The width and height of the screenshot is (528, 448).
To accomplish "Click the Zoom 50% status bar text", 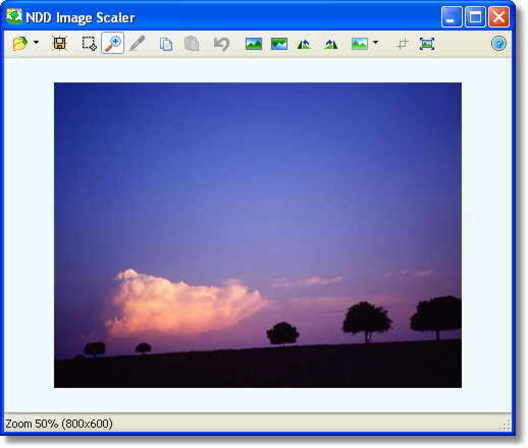I will (59, 423).
